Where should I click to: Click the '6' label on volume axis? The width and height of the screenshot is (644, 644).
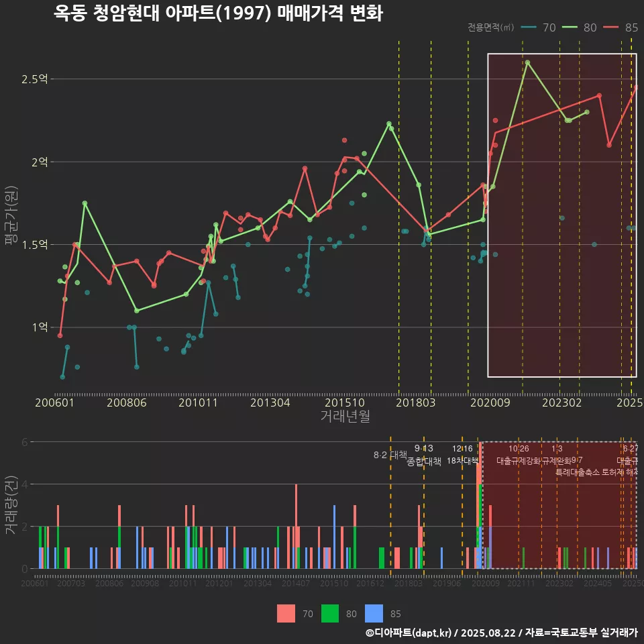click(x=25, y=442)
